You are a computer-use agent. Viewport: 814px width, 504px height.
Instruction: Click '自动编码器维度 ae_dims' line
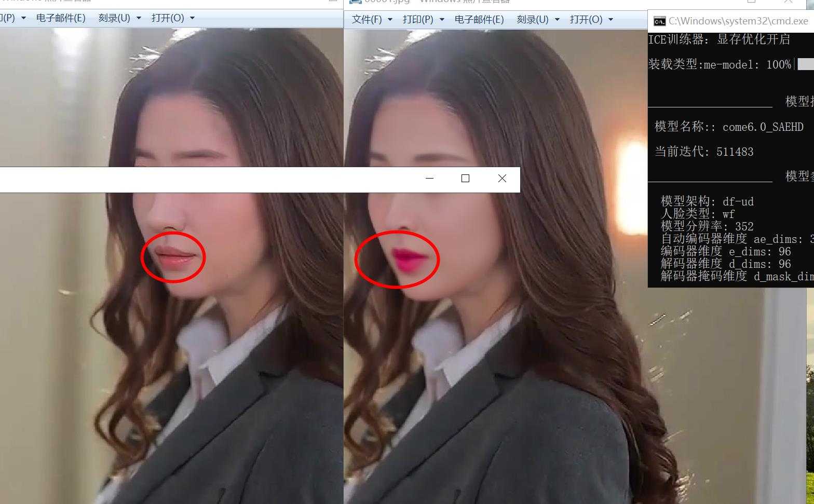point(737,239)
